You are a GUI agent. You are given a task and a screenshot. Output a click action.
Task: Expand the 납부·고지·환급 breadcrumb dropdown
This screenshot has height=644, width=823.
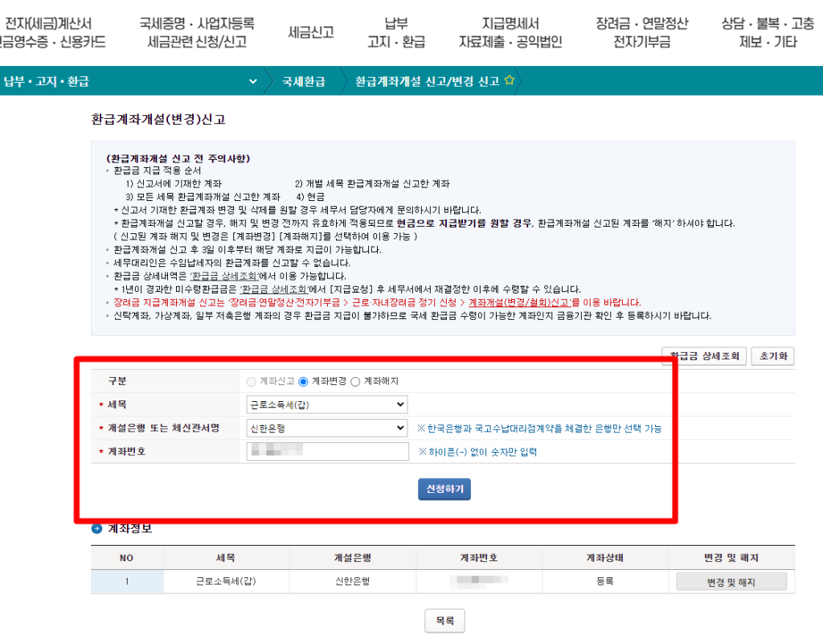(x=253, y=81)
